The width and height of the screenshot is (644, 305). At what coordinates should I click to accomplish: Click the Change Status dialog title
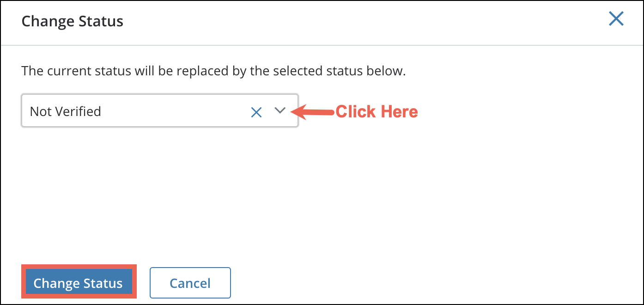point(72,21)
